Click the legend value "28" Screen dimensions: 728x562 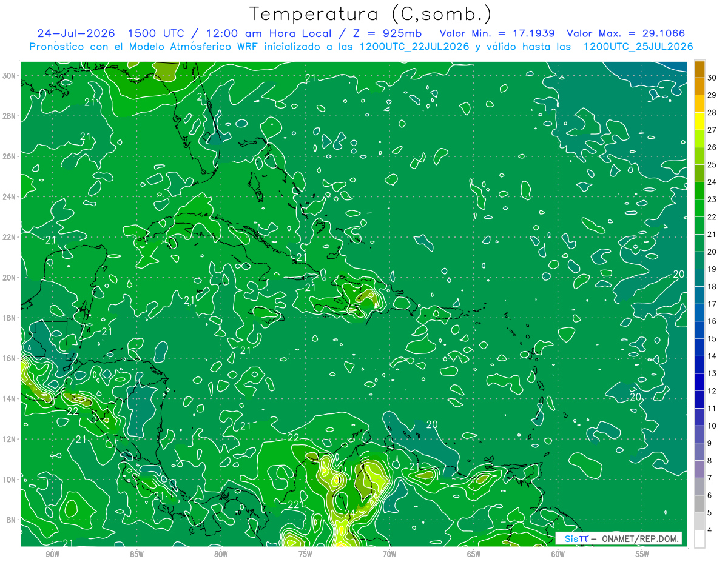point(712,113)
